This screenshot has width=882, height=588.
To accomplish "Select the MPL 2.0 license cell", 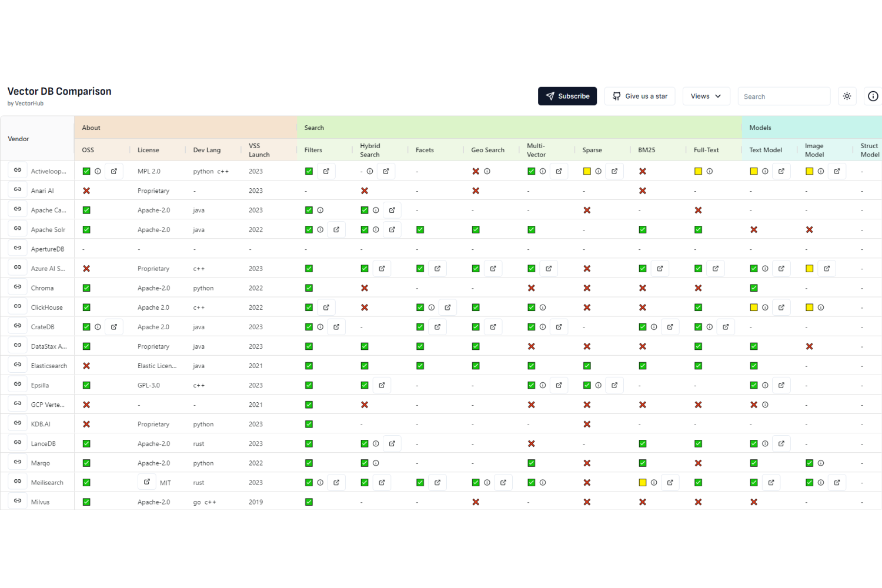I will click(149, 171).
